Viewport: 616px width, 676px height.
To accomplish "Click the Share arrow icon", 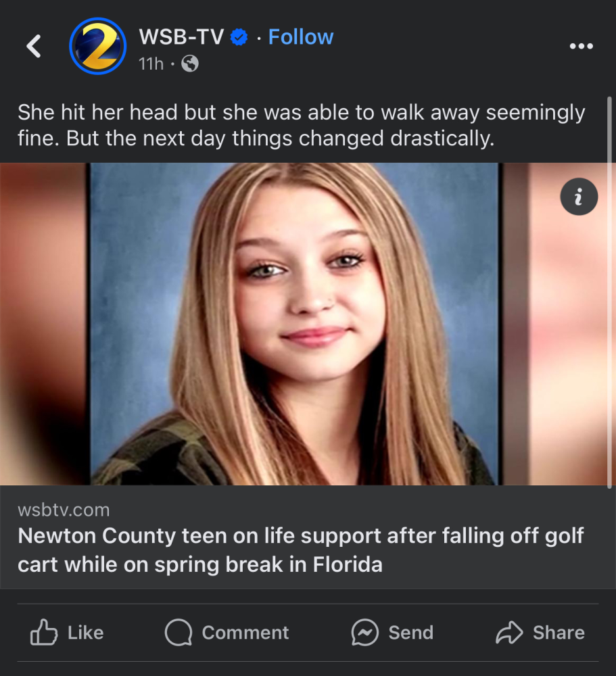I will [510, 633].
